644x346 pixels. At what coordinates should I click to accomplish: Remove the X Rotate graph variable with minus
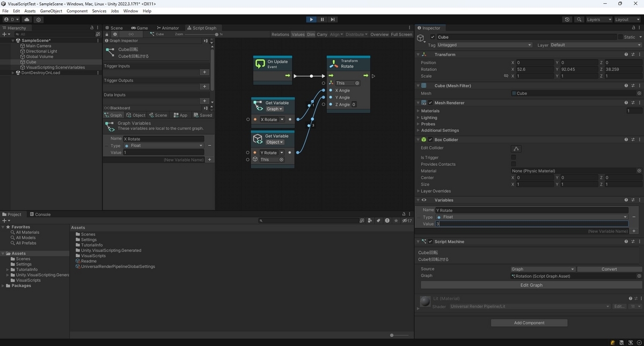pos(209,145)
